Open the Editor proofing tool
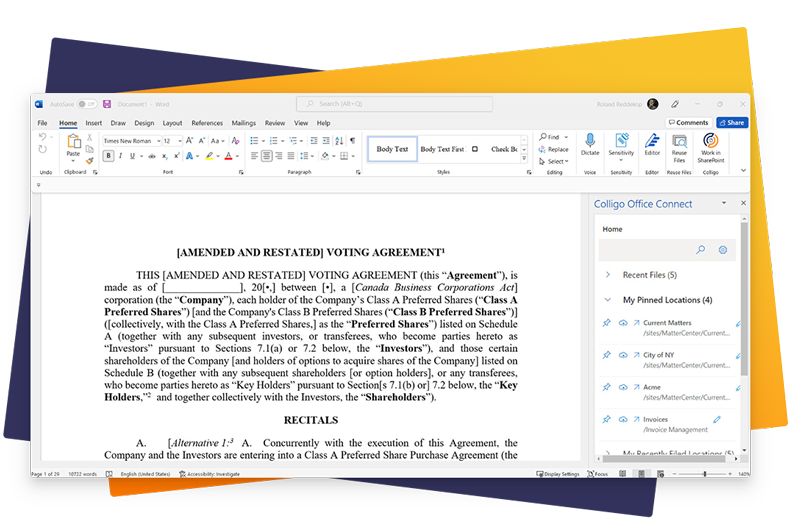The image size is (800, 520). [652, 145]
